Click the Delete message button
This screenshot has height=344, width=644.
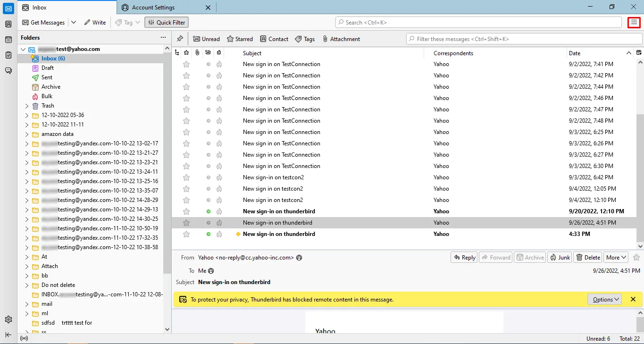(x=588, y=257)
